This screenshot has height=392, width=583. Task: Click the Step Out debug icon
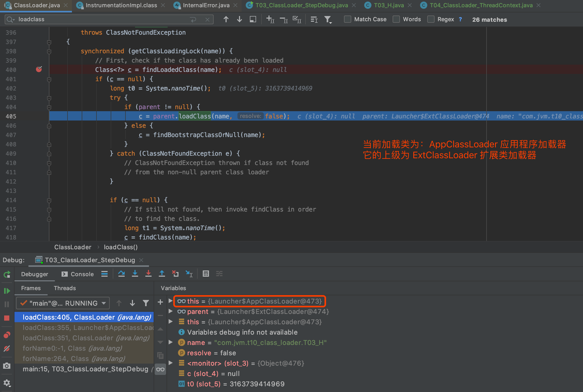coord(162,274)
